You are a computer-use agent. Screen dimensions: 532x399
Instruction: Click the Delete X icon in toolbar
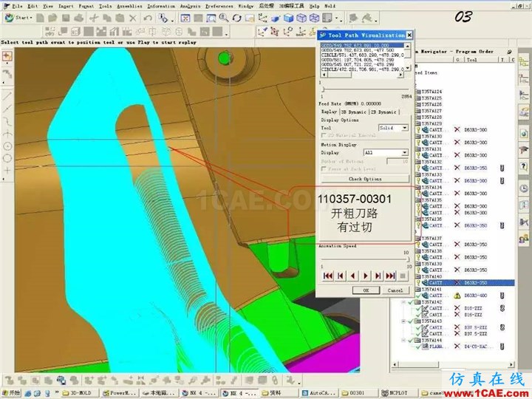click(x=133, y=18)
